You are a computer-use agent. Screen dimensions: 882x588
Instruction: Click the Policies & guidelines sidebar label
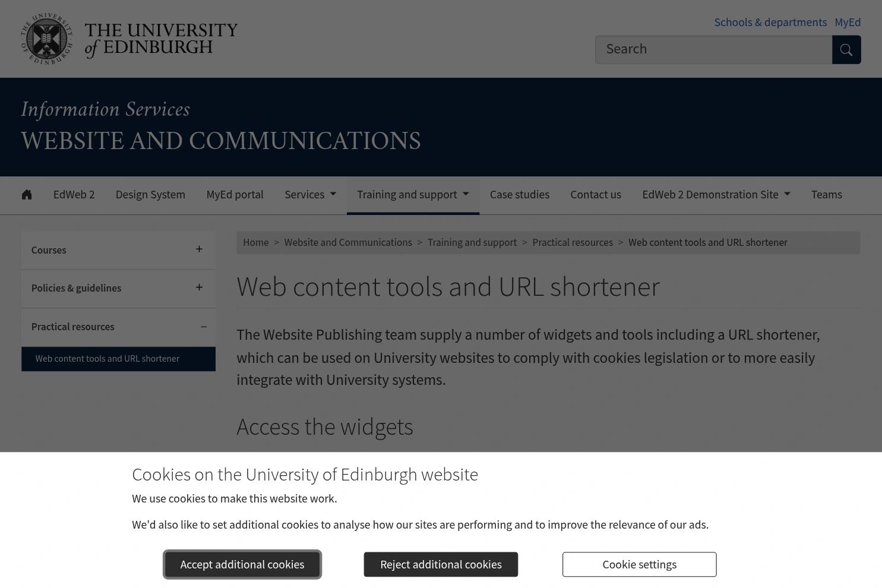(x=76, y=288)
